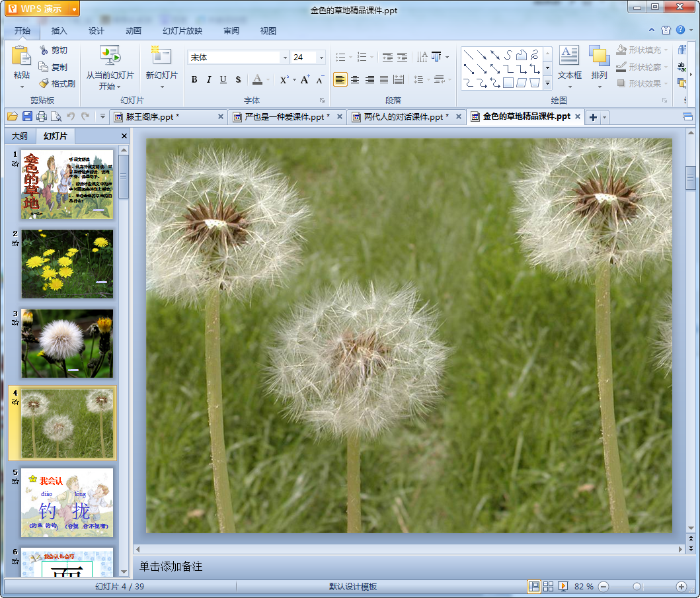Open the Insert ribbon tab

point(59,31)
